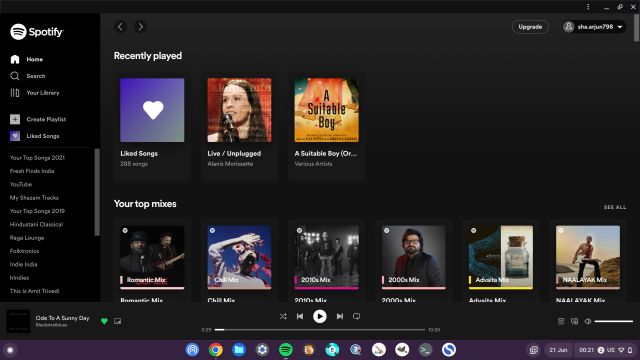Click the Upgrade button
This screenshot has width=640, height=360.
[530, 27]
